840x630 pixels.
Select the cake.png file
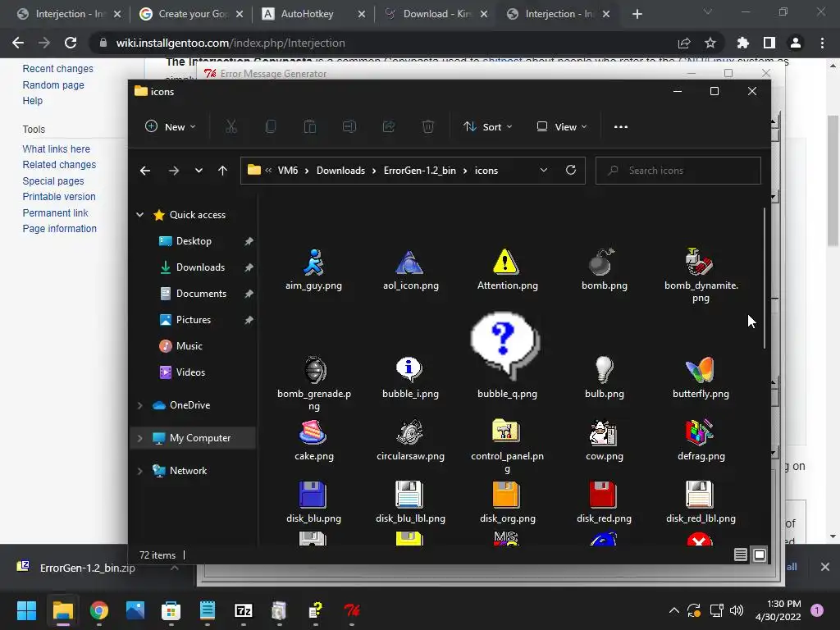click(x=314, y=440)
